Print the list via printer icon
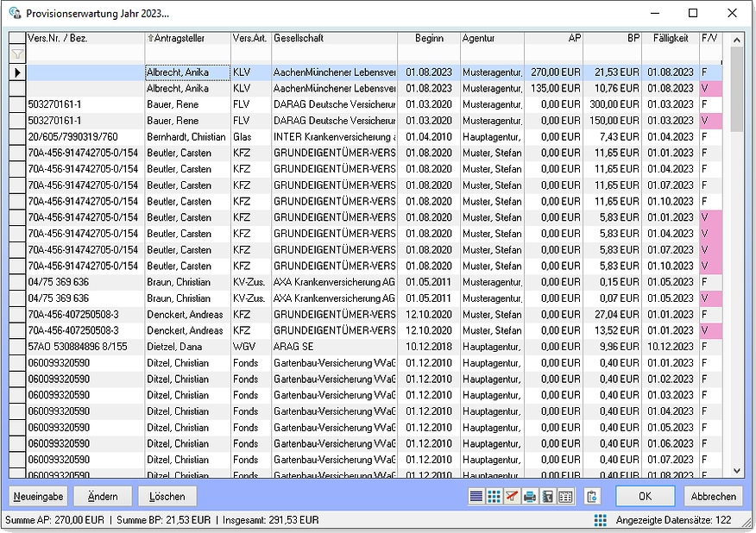 pos(529,497)
